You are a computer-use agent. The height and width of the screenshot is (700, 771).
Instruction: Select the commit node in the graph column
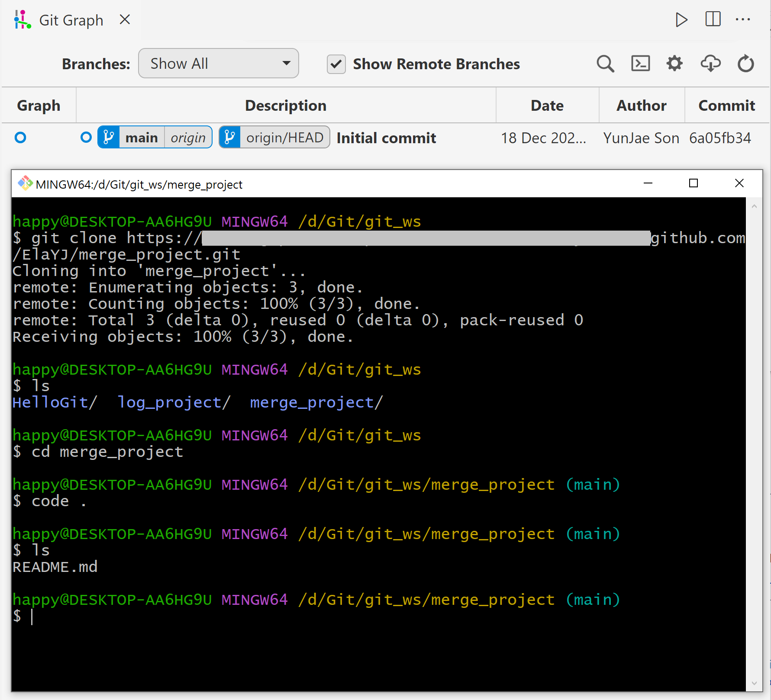tap(20, 138)
